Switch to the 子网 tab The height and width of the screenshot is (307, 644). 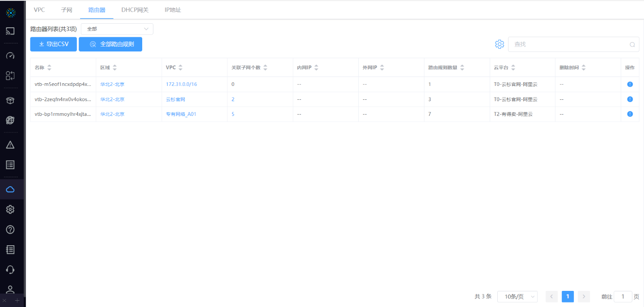[x=67, y=10]
